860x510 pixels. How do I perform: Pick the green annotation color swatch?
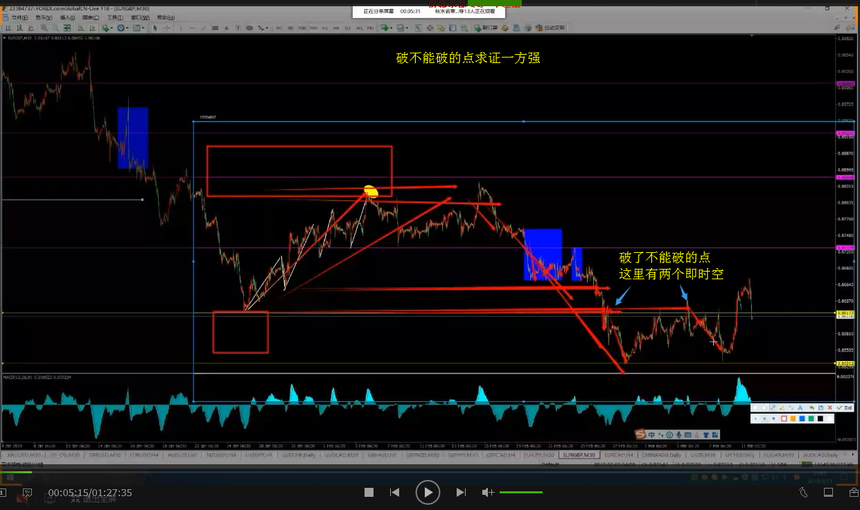[x=811, y=418]
